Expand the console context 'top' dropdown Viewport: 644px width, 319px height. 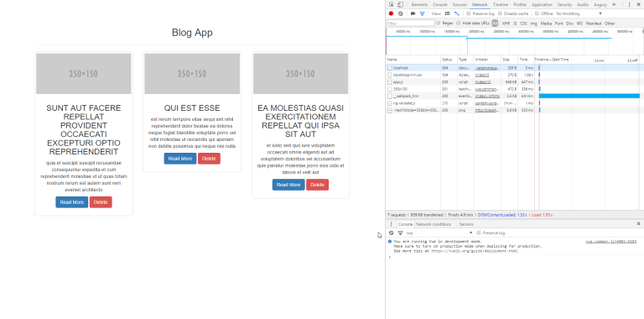(x=439, y=233)
